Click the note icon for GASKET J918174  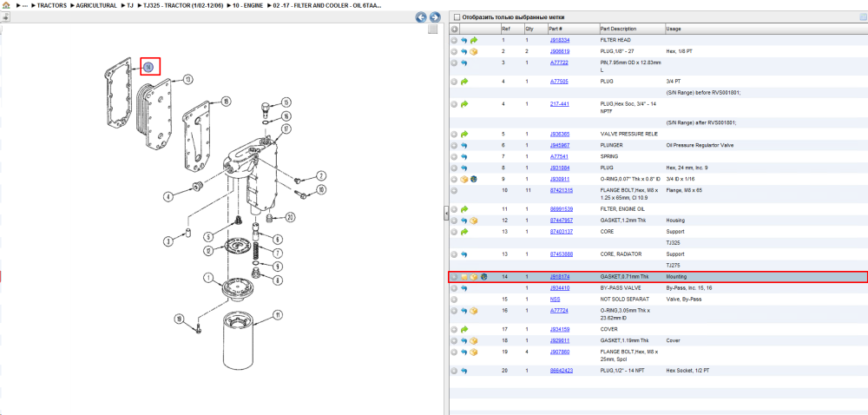pyautogui.click(x=464, y=277)
